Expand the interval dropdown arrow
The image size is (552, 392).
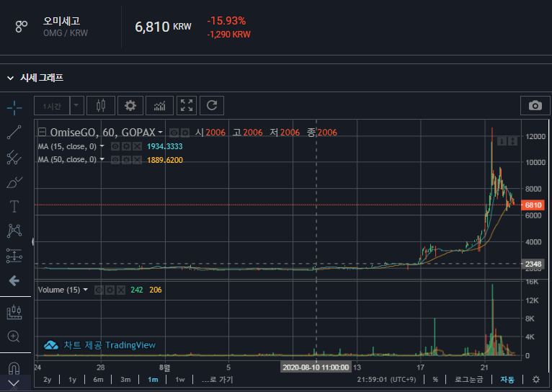pyautogui.click(x=76, y=105)
